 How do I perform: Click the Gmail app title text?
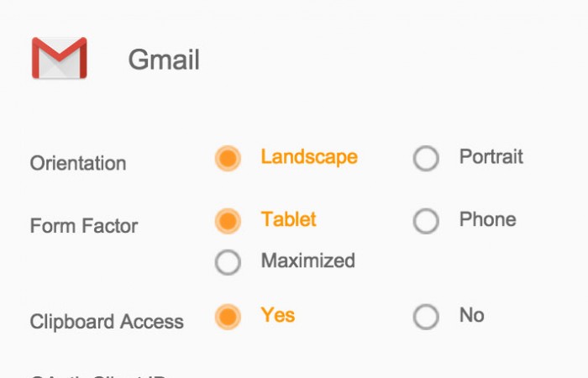(x=164, y=60)
